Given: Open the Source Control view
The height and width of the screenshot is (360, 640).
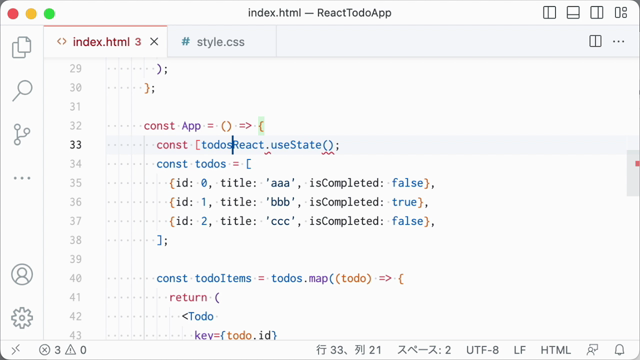Looking at the screenshot, I should [22, 134].
